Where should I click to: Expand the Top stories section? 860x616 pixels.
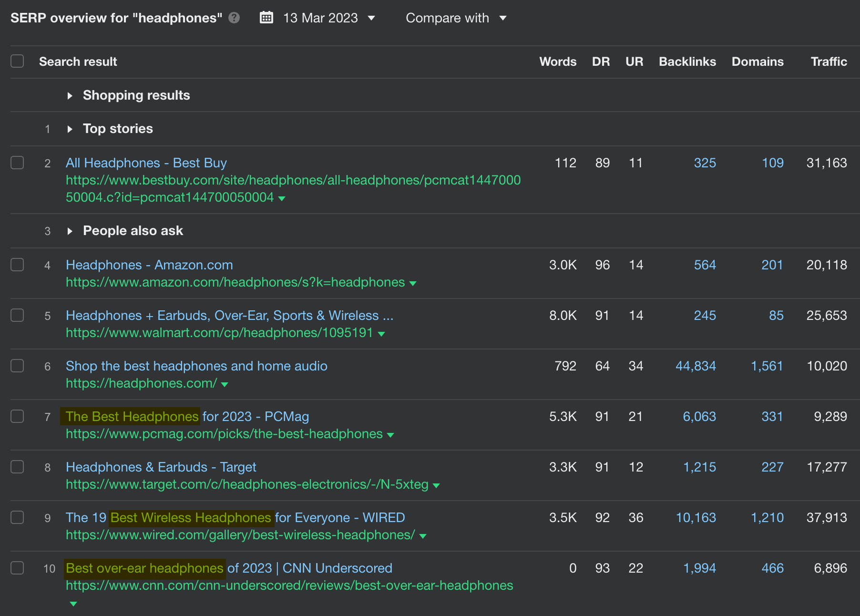(70, 129)
